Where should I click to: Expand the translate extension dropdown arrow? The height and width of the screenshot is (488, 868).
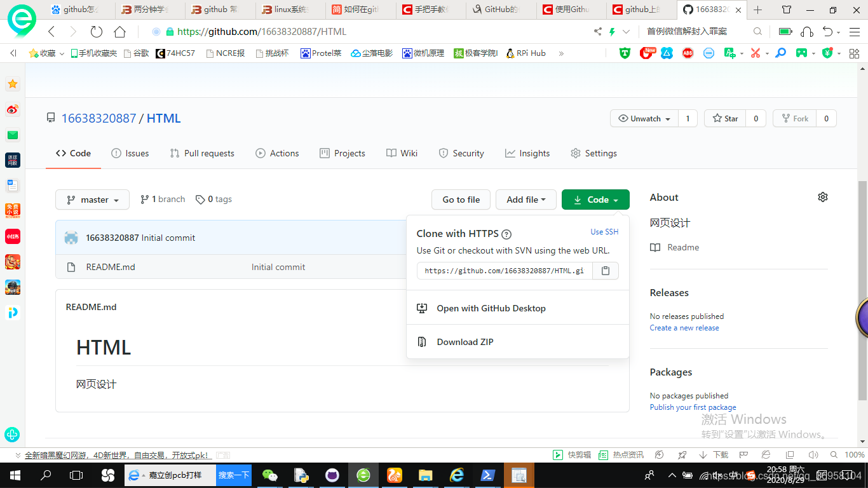pyautogui.click(x=741, y=54)
